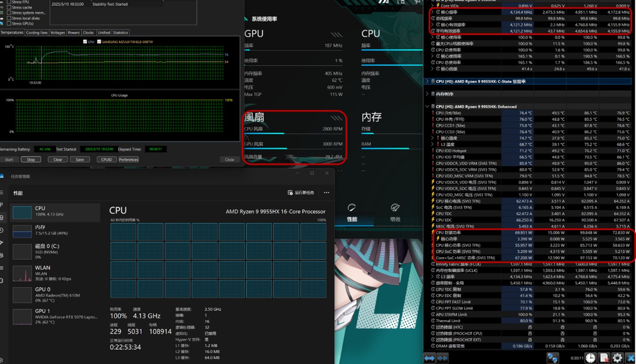The image size is (636, 364).
Task: Click the three-dots more options button
Action: tap(326, 193)
